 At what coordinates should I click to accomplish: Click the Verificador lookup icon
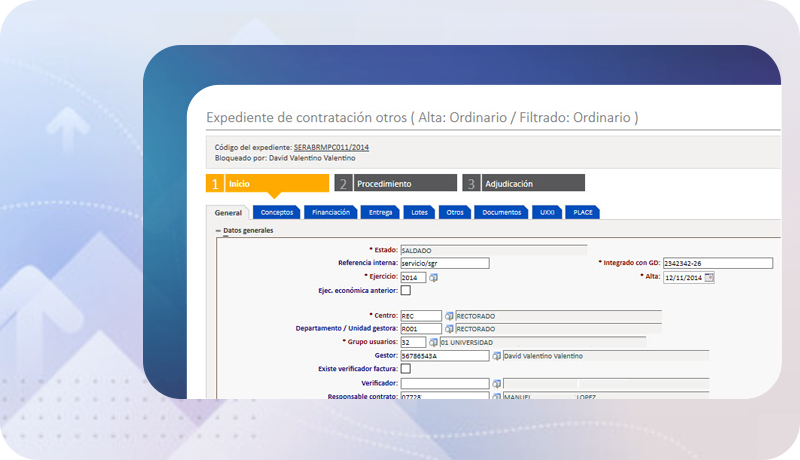coord(497,383)
